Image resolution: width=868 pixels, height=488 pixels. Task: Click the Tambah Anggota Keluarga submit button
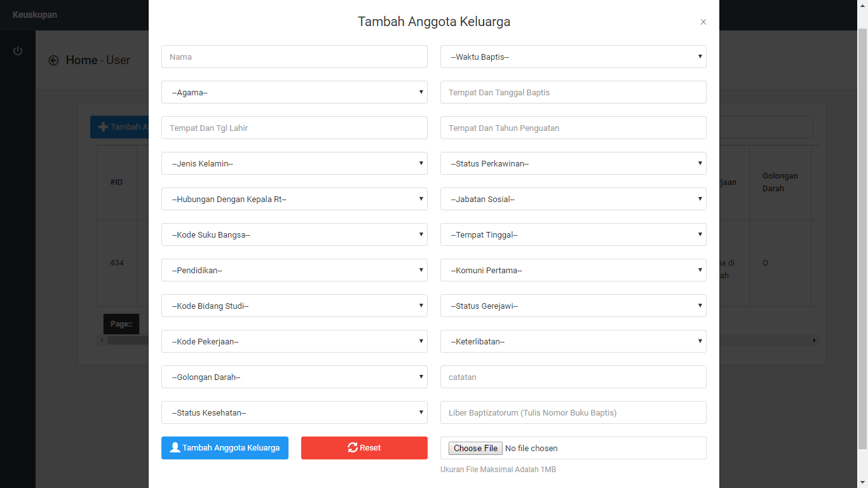click(x=224, y=448)
